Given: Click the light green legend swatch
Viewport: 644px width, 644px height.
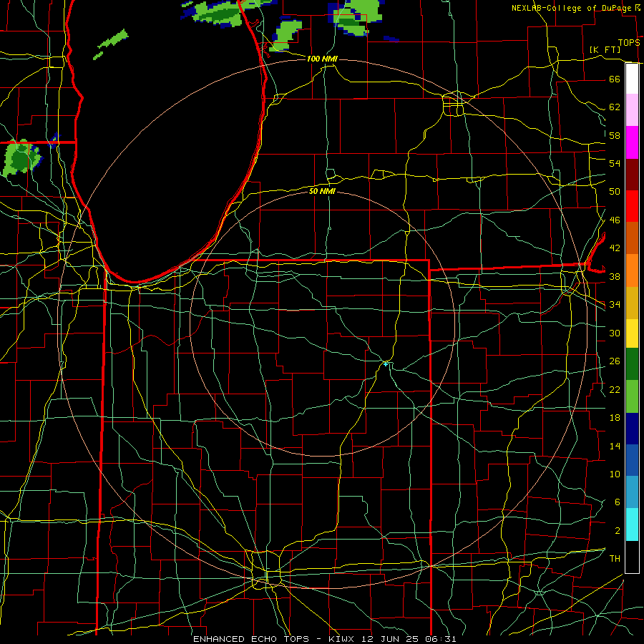Looking at the screenshot, I should 632,396.
